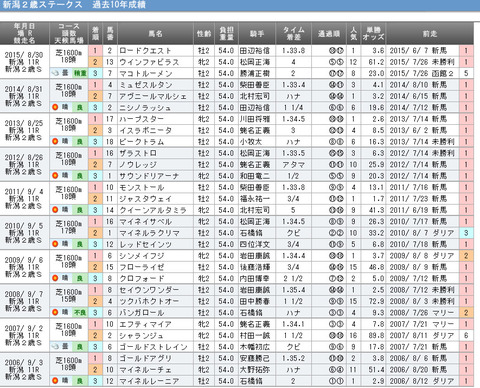Click the sunny weather icon for the 2010 race
480x388 pixels.
click(x=55, y=244)
